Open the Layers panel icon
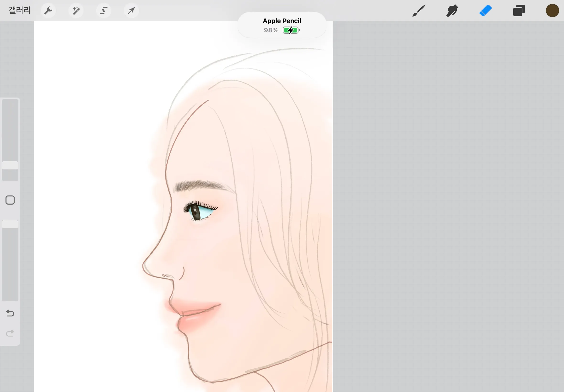The height and width of the screenshot is (392, 564). pos(519,11)
